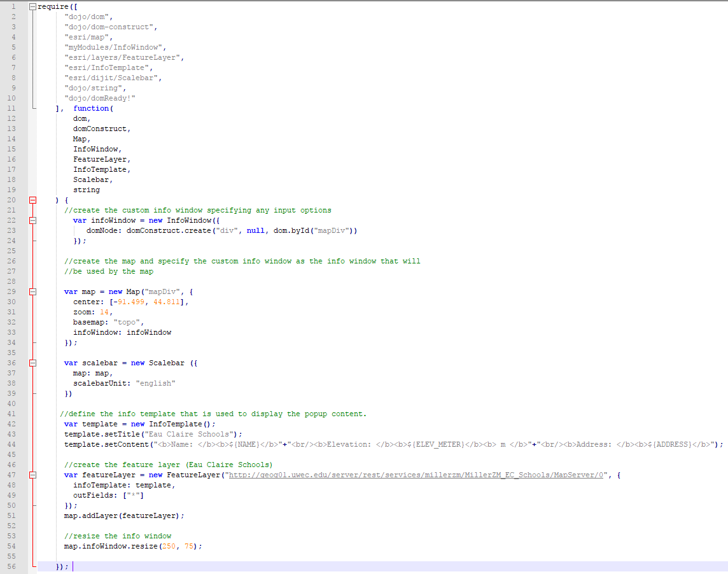The image size is (728, 574).
Task: Click '${ELEV_METER}' in the setContent string
Action: pos(436,444)
